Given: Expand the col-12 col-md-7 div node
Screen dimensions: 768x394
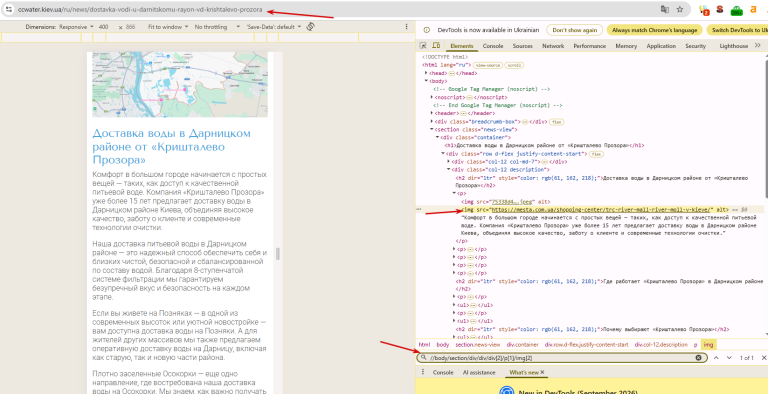Looking at the screenshot, I should pos(448,161).
